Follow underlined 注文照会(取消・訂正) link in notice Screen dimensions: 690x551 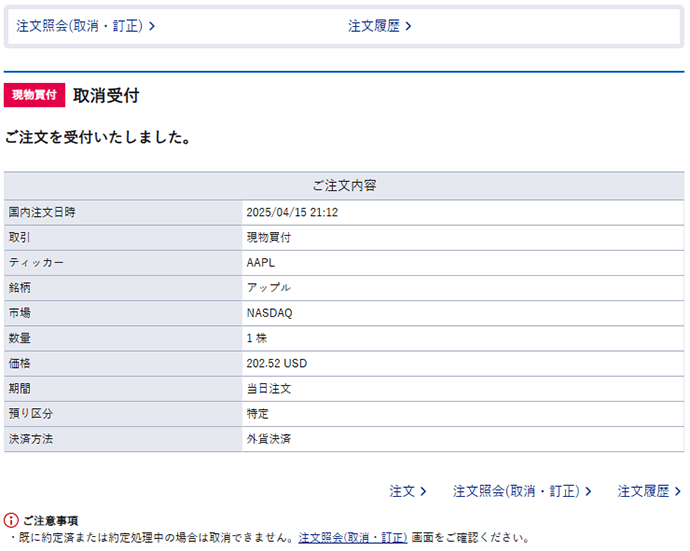coord(353,537)
